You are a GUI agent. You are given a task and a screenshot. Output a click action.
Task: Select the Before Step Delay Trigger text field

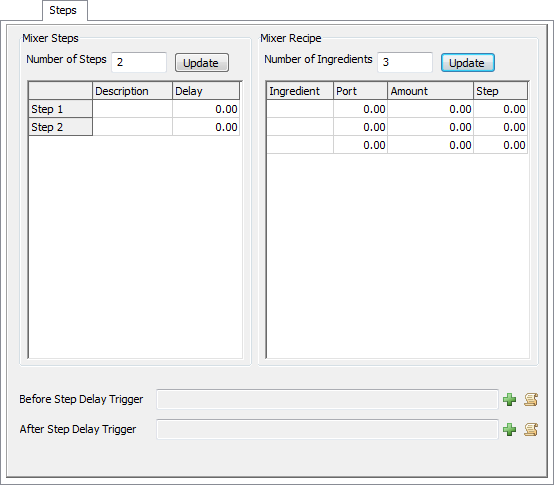pos(328,399)
